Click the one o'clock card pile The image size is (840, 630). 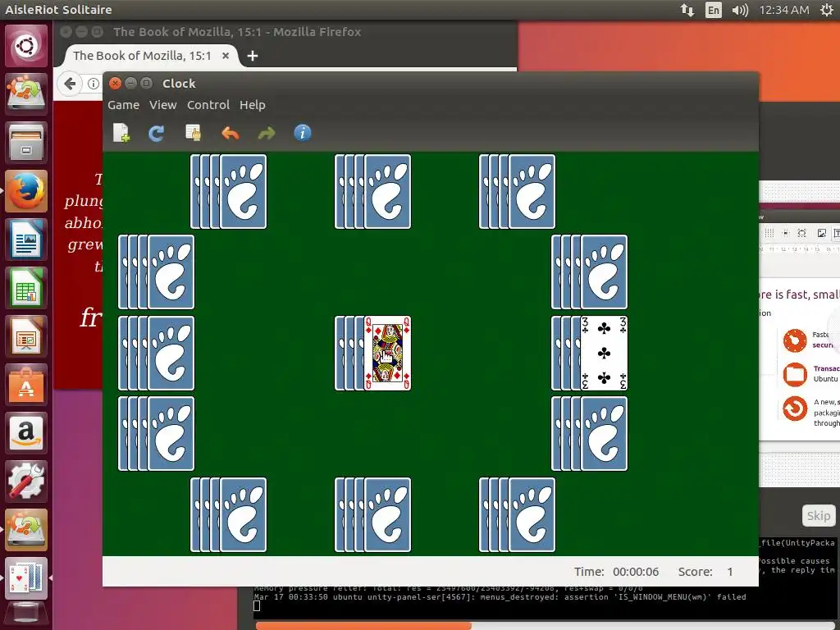(517, 192)
